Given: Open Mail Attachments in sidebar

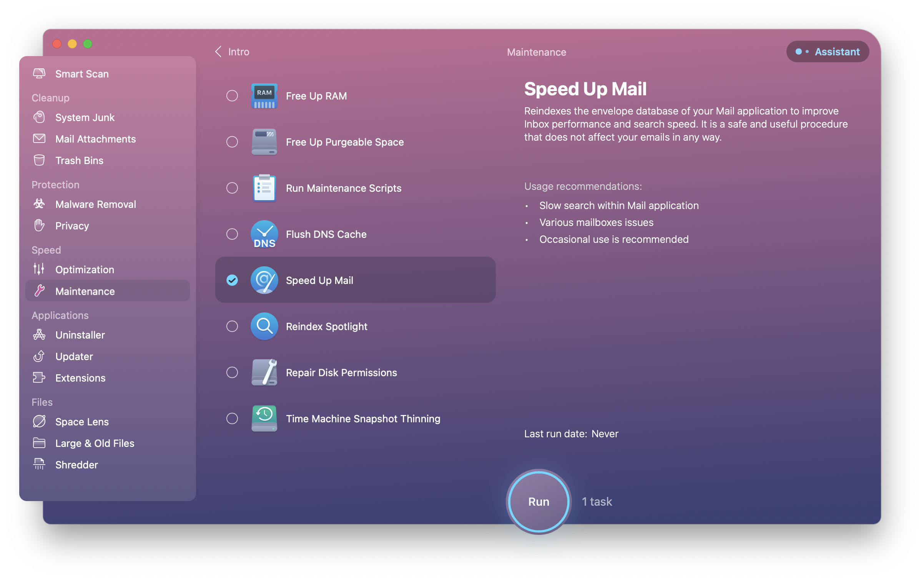Looking at the screenshot, I should (96, 139).
